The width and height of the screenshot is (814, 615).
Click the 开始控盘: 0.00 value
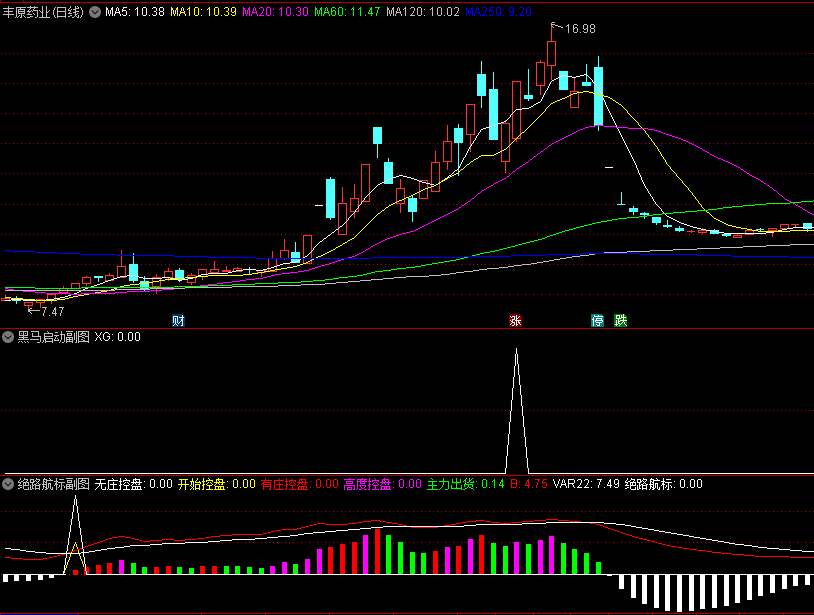(x=217, y=484)
